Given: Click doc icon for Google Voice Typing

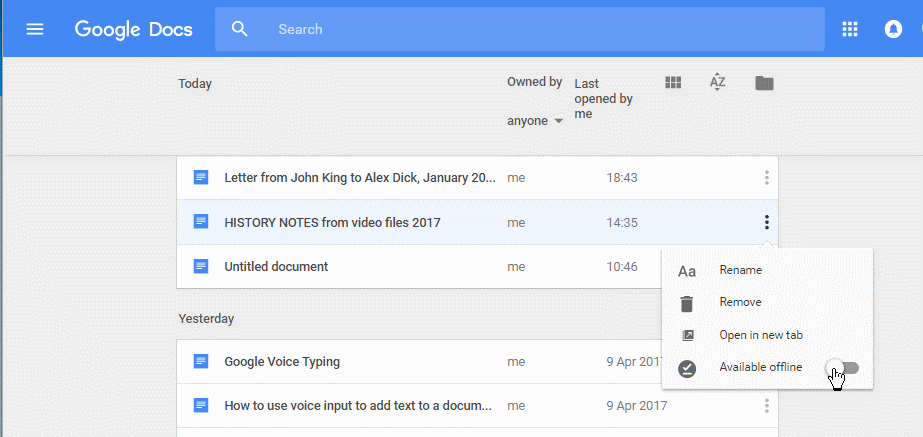Looking at the screenshot, I should click(201, 361).
